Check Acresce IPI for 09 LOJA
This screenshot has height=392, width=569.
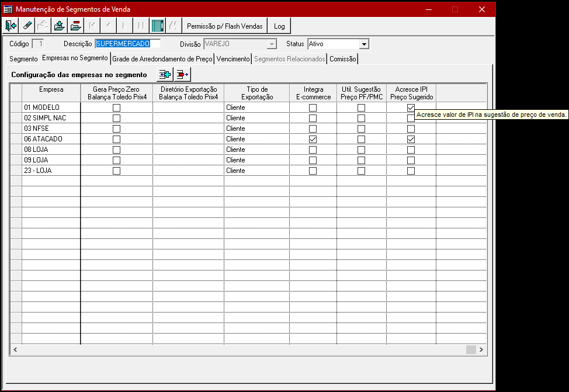(x=411, y=161)
